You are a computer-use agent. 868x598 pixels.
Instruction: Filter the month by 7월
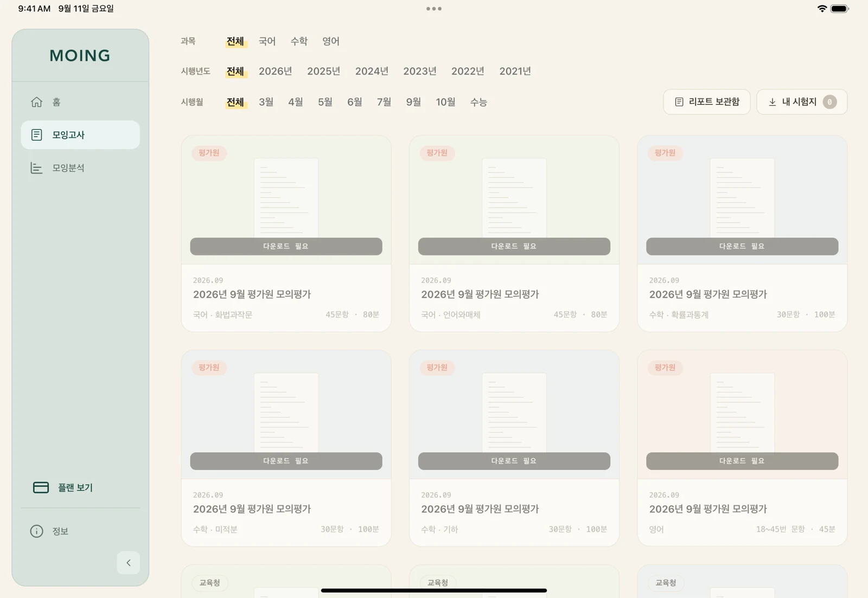click(x=384, y=102)
